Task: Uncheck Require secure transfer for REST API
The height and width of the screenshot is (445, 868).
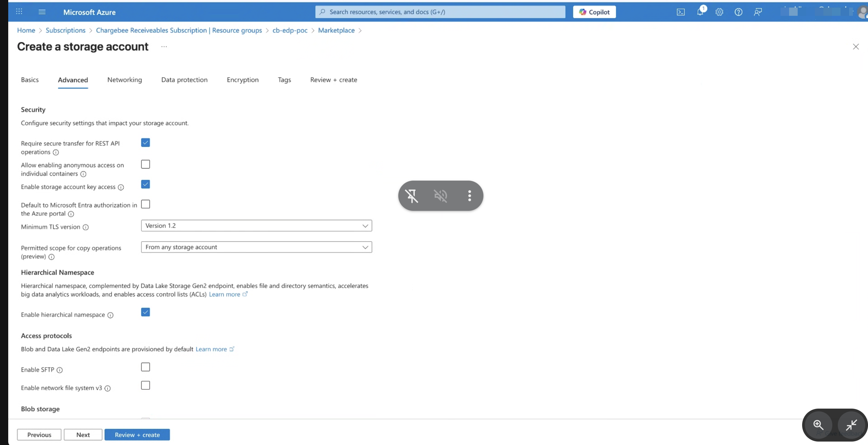Action: coord(145,143)
